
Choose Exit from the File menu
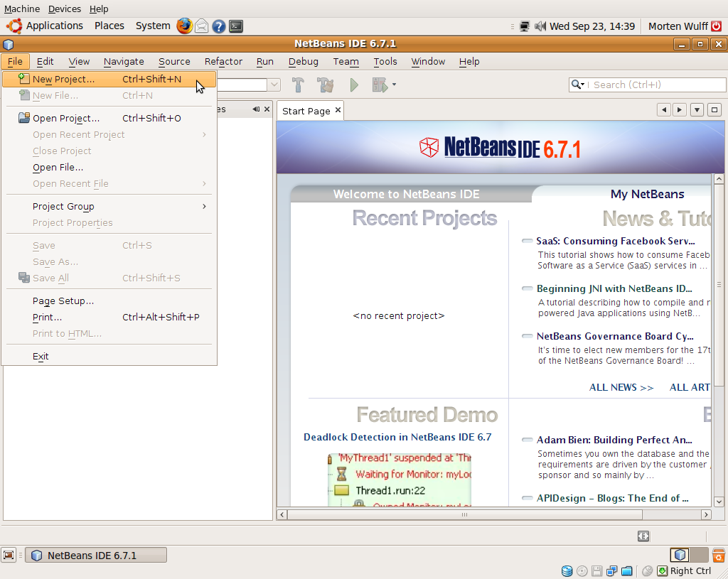(109, 357)
